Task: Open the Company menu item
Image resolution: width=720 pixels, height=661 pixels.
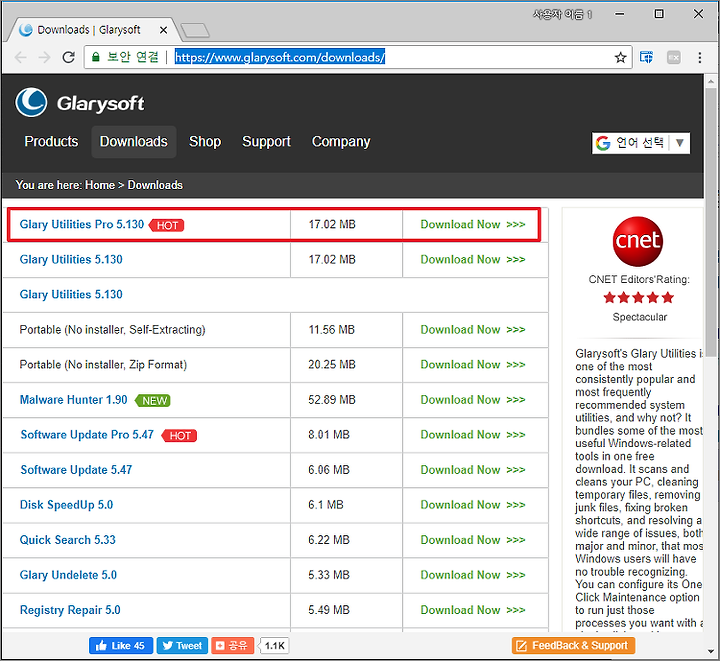Action: click(x=341, y=142)
